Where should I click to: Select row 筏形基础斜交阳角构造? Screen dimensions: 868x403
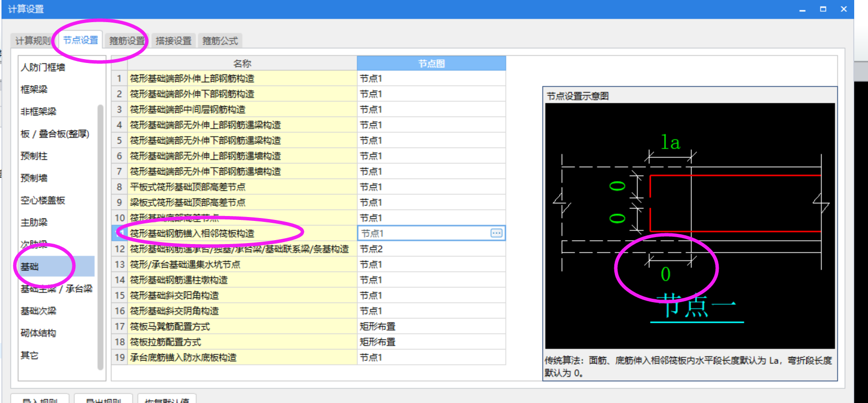tap(242, 295)
